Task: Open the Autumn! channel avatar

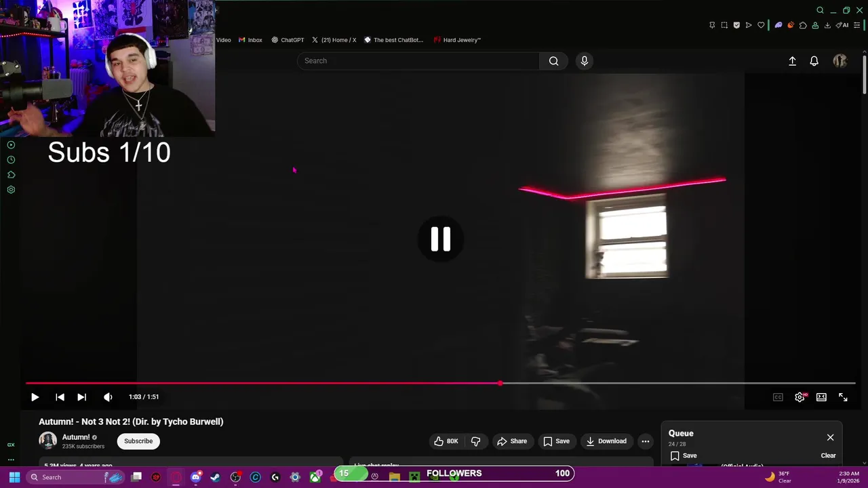Action: [47, 441]
